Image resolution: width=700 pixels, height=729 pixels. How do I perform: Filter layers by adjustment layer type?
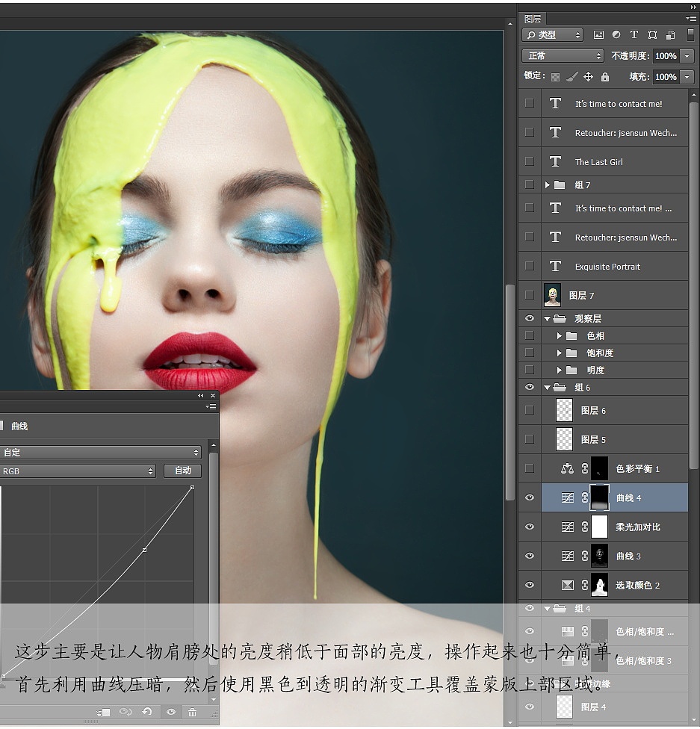616,35
